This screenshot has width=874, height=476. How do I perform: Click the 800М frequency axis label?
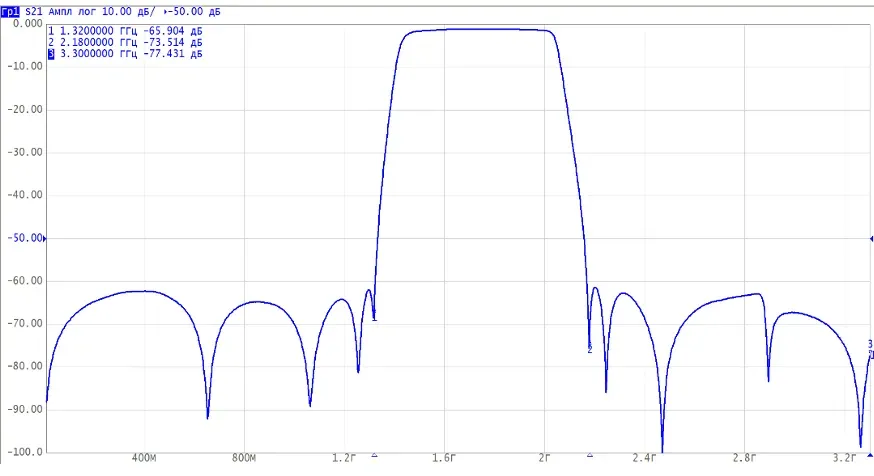coord(244,458)
